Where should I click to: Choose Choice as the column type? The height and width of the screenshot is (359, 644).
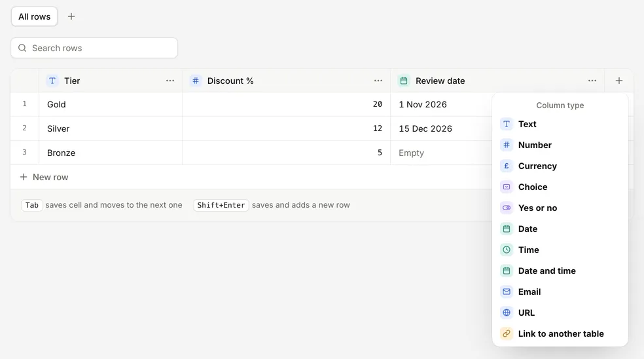560,187
